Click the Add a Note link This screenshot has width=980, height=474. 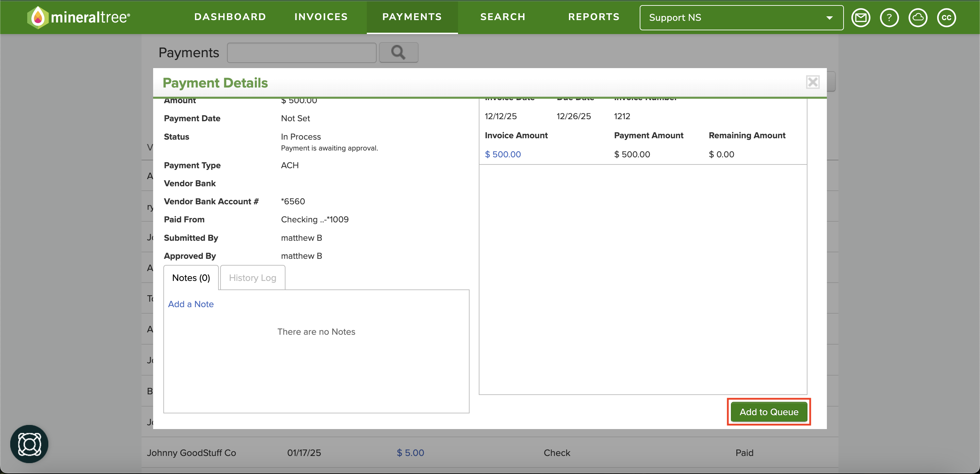tap(191, 304)
